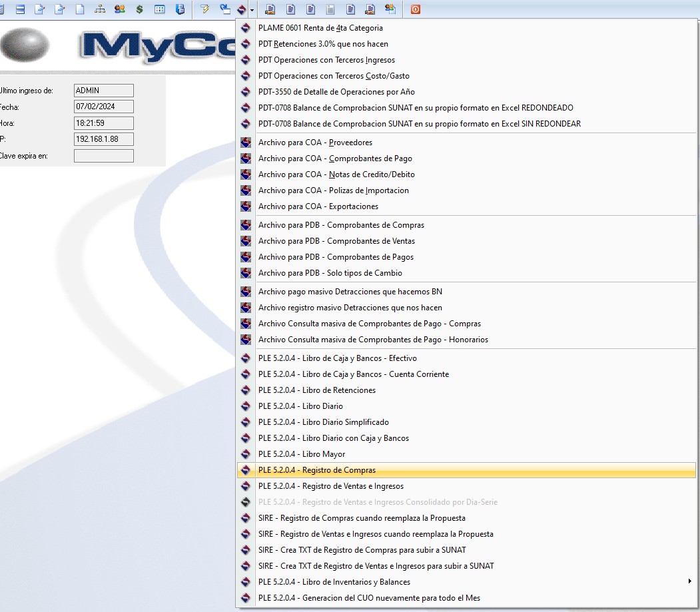Click the org chart hierarchy toolbar icon
700x612 pixels.
pos(100,9)
